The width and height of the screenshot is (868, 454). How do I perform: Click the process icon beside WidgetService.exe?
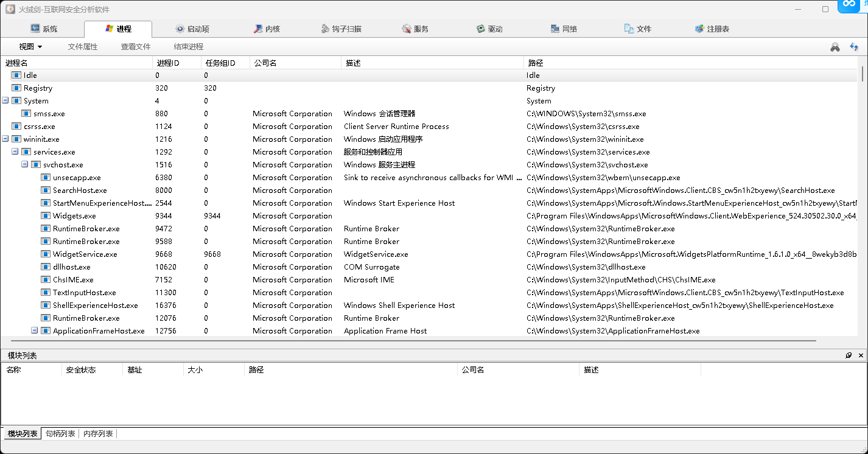point(45,254)
